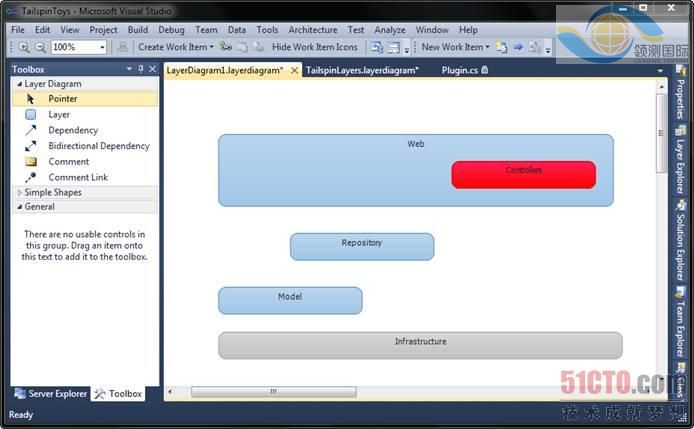Pick the Dependency arrow tool
This screenshot has height=429, width=694.
tap(72, 130)
